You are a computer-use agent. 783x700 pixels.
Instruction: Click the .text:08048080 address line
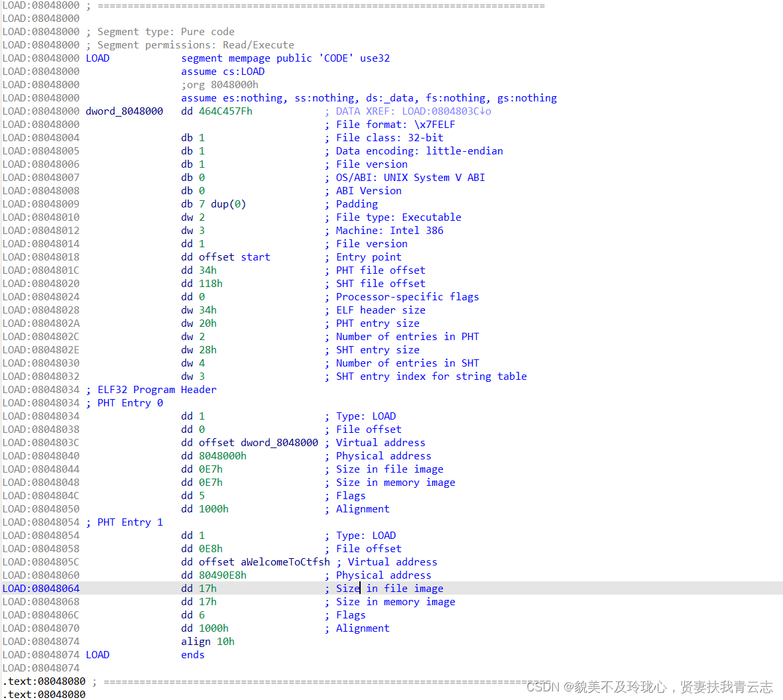(x=43, y=681)
